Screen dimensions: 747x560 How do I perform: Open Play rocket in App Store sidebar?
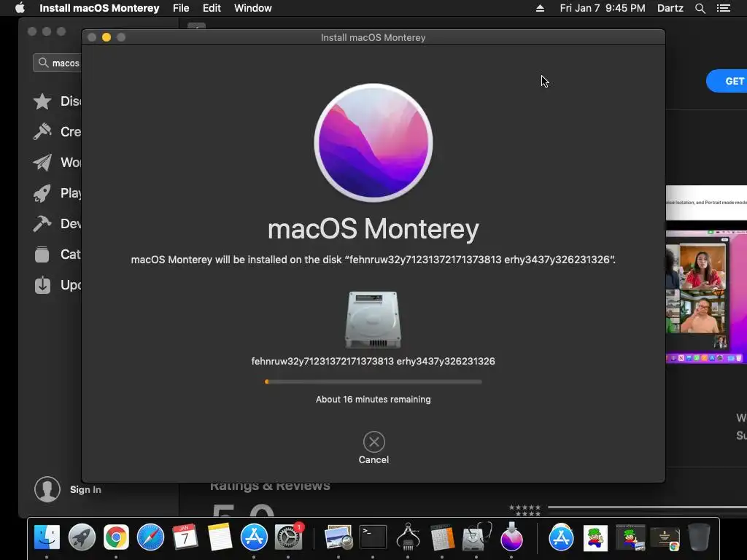click(x=42, y=192)
